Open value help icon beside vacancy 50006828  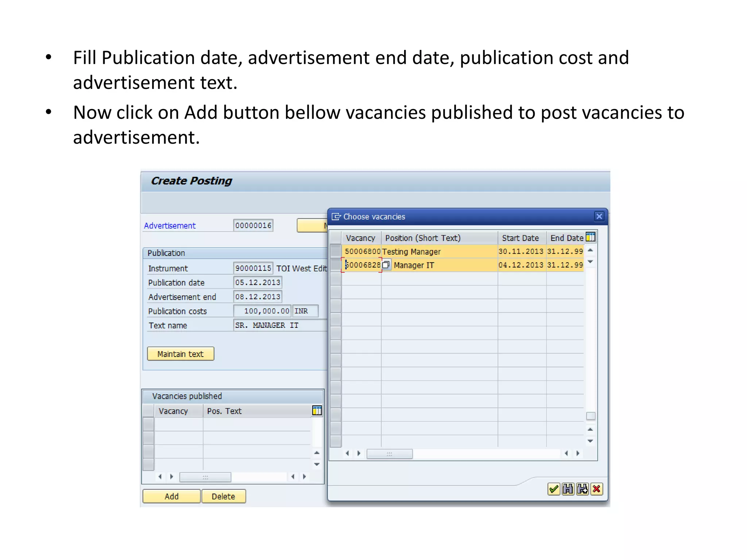click(386, 265)
